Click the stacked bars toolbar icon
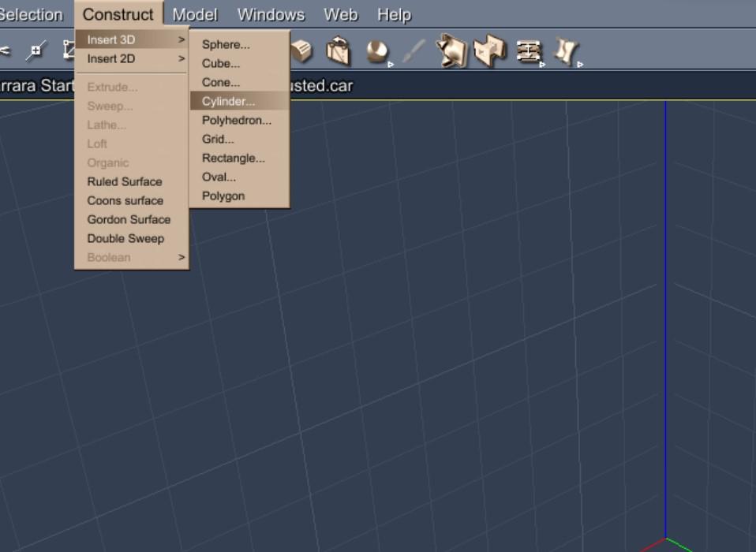The image size is (756, 552). pos(529,51)
